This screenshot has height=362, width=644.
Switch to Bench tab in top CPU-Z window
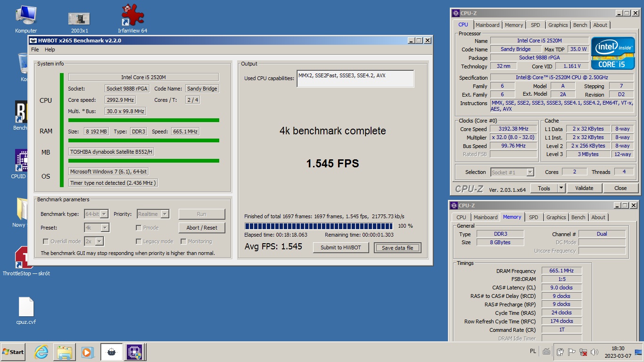coord(580,25)
